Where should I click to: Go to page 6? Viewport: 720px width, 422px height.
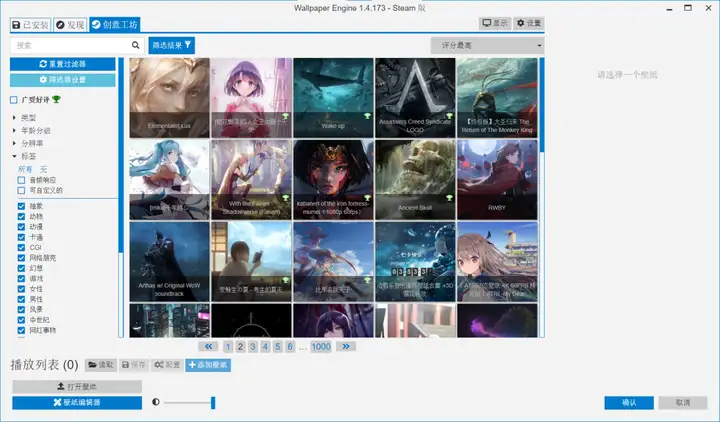click(290, 347)
